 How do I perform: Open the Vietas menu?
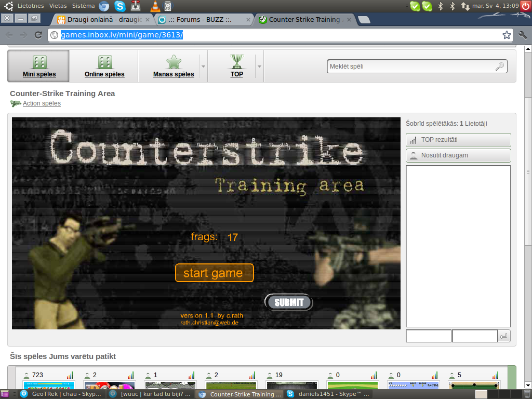click(58, 6)
